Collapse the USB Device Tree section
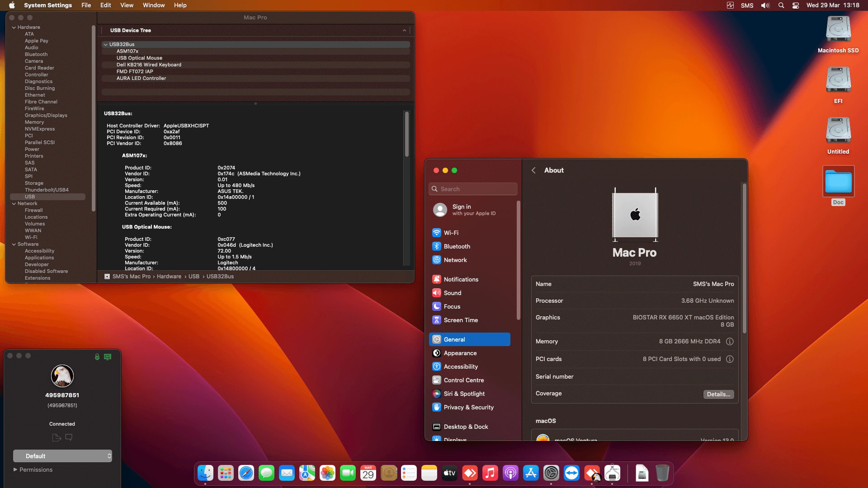 click(404, 30)
